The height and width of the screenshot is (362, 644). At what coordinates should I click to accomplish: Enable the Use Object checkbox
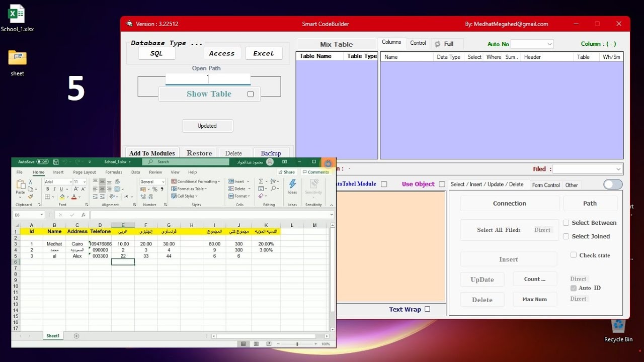[442, 184]
